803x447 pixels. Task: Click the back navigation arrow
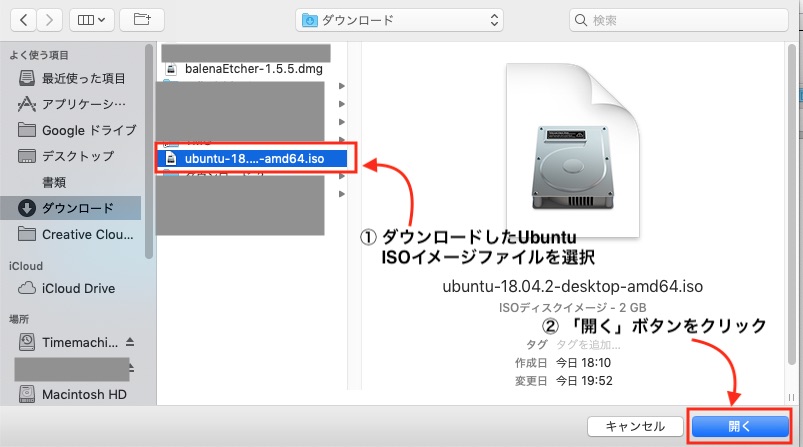[24, 19]
